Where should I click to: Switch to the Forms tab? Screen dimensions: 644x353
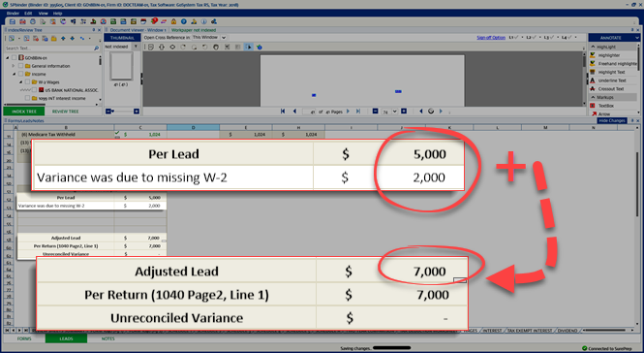[x=24, y=338]
